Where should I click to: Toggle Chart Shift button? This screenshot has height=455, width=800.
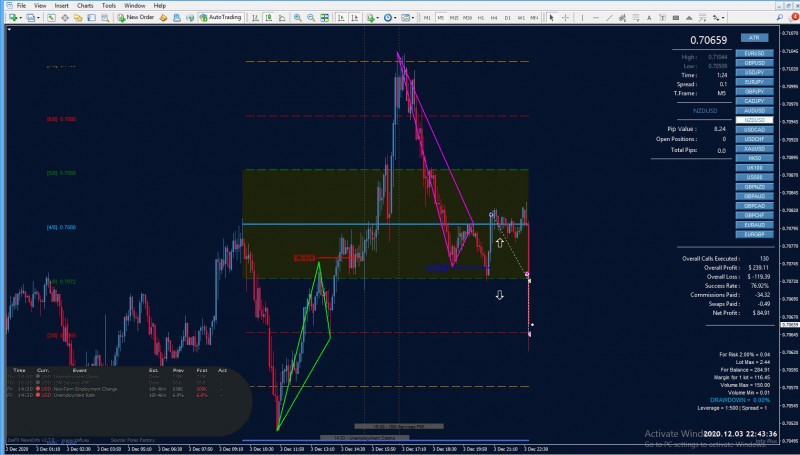point(355,18)
